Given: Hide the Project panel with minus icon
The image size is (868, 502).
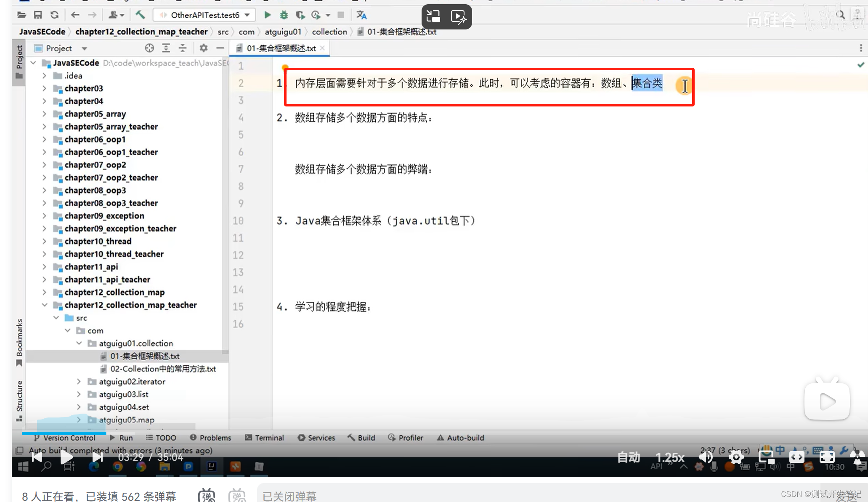Looking at the screenshot, I should pos(220,48).
